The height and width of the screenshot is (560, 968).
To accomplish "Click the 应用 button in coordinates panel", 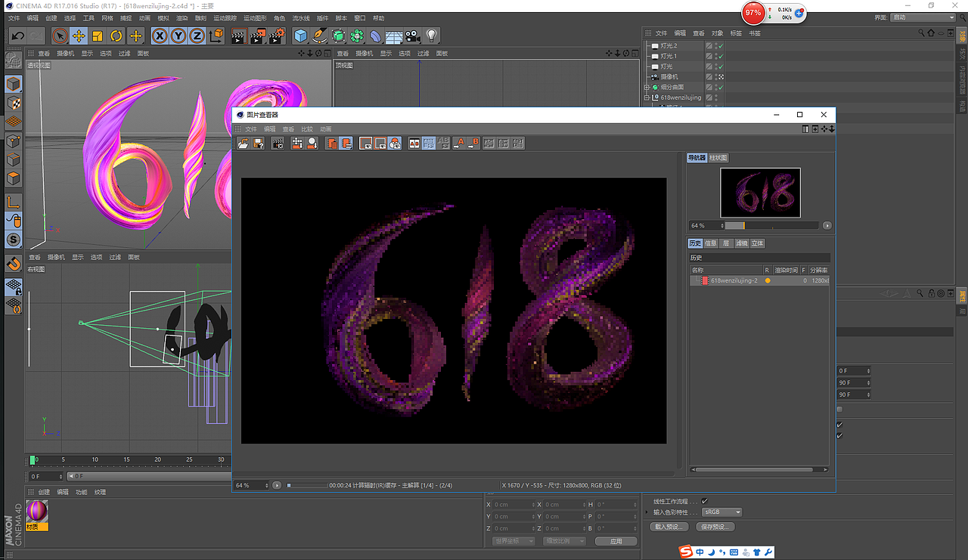I will click(616, 541).
